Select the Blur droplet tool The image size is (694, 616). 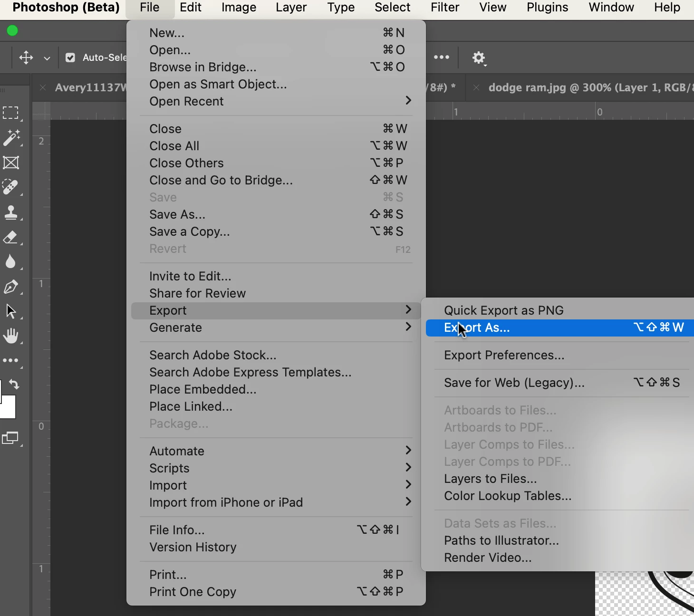coord(10,261)
